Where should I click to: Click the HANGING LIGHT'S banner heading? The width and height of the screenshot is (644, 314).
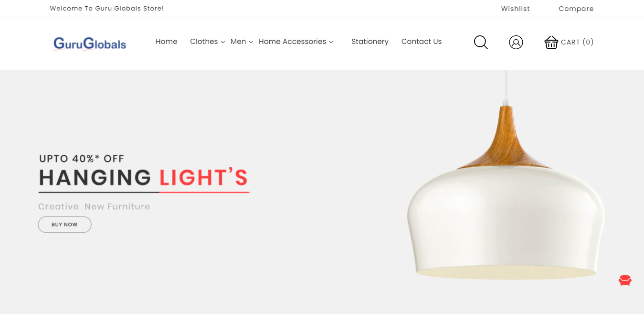pyautogui.click(x=144, y=178)
